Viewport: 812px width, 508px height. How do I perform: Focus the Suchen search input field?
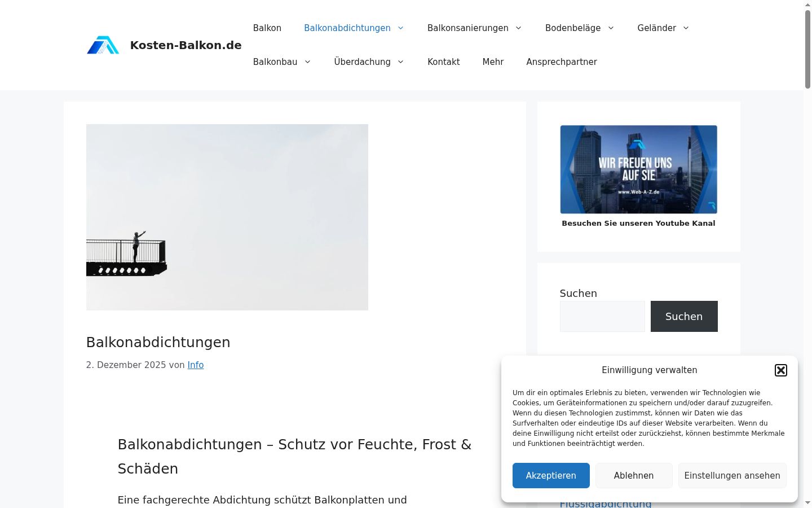point(602,316)
